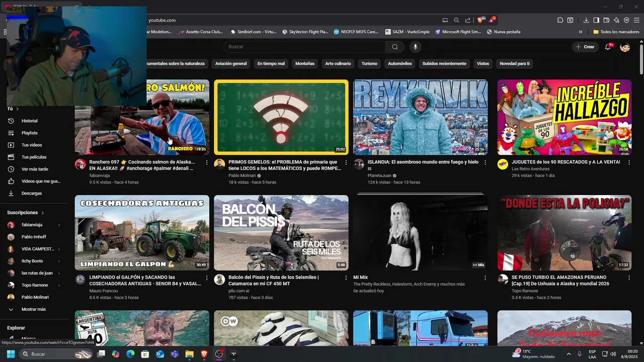The height and width of the screenshot is (362, 644).
Task: Open Brave Leo AI sparkle icon
Action: click(x=616, y=20)
